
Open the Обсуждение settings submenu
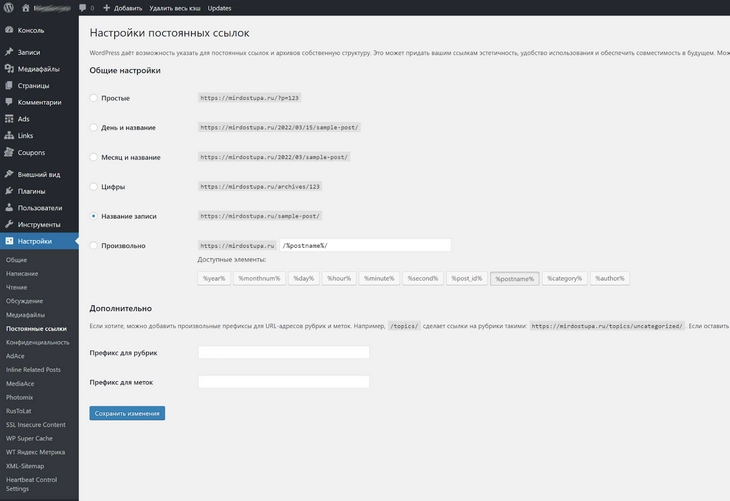(24, 301)
